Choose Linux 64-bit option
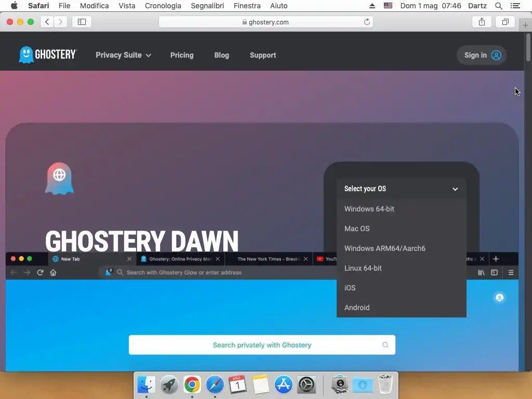Screen dimensions: 532x399 (x=402, y=268)
